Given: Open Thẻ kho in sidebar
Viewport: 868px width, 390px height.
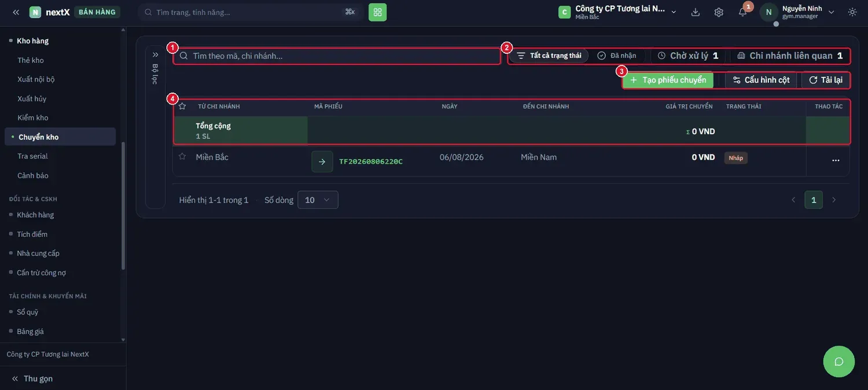Looking at the screenshot, I should [x=31, y=60].
